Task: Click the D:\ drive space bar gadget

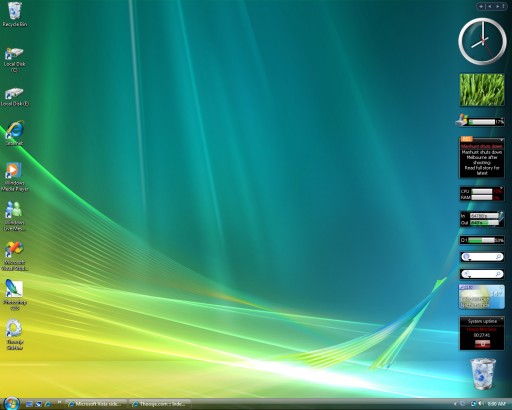Action: (x=482, y=240)
